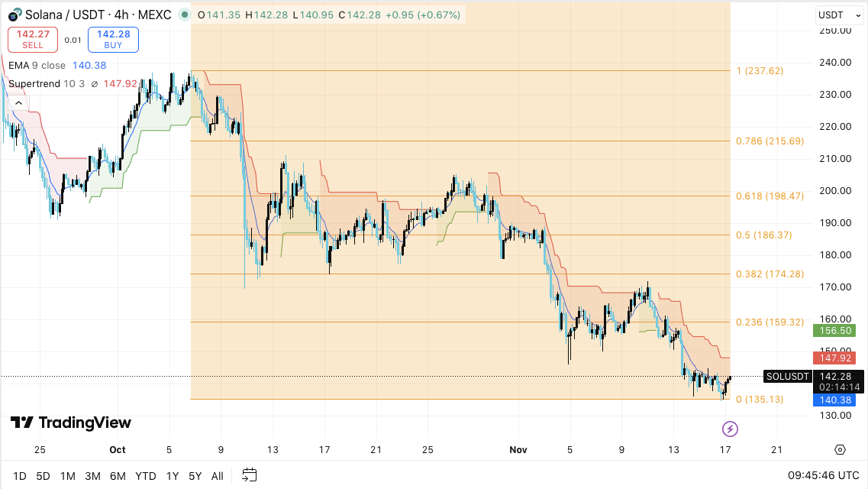Open the go-to-date calendar icon
868x489 pixels.
(250, 475)
